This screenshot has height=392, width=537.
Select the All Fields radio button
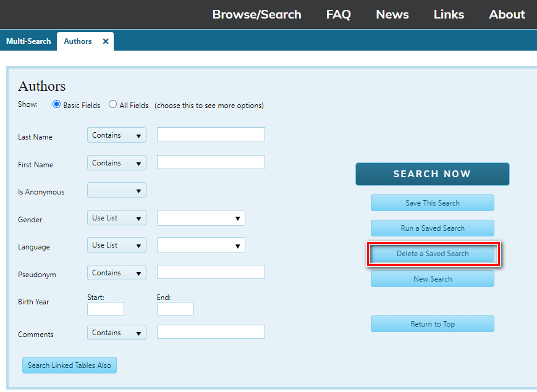pos(112,104)
